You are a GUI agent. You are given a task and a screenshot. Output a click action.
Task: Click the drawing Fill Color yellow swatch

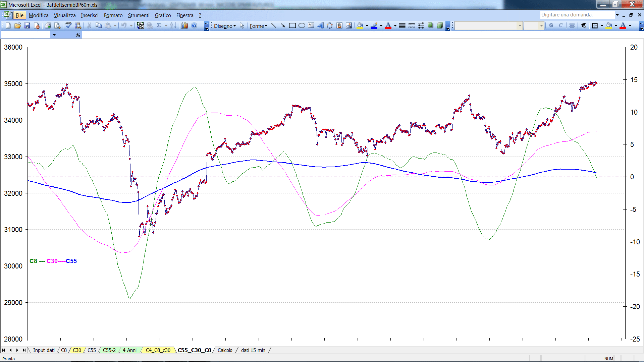pos(360,26)
